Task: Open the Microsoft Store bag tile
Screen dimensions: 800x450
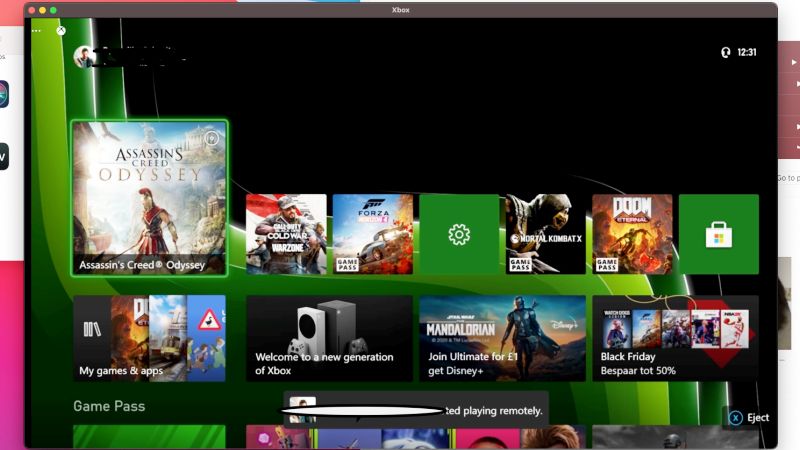Action: [x=719, y=234]
